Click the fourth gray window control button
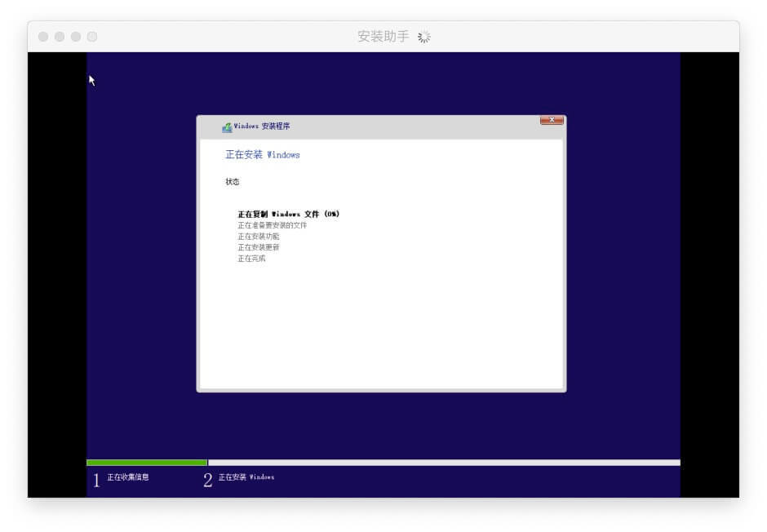 pyautogui.click(x=92, y=37)
